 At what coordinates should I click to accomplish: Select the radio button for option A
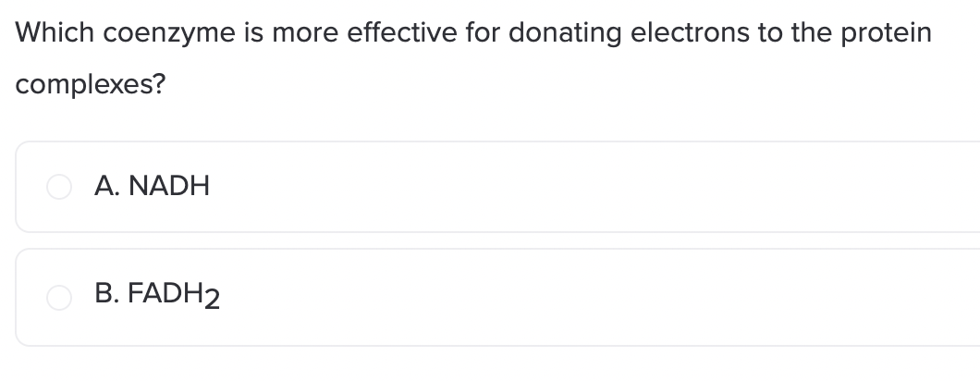pyautogui.click(x=59, y=187)
